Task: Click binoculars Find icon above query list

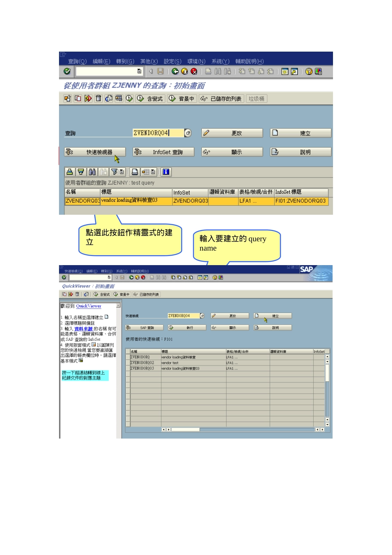Action: pos(92,172)
